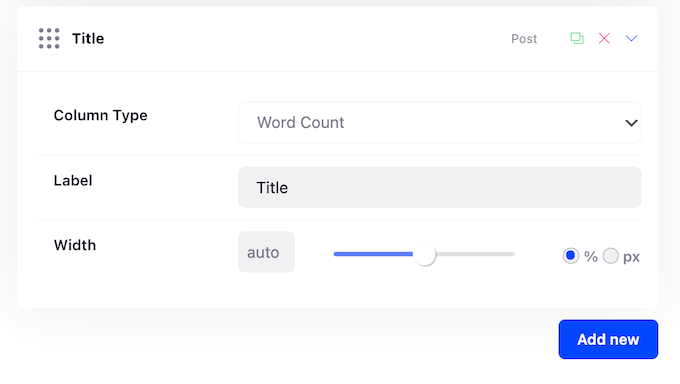Screen dimensions: 680x384
Task: Click the Label input field
Action: point(439,187)
